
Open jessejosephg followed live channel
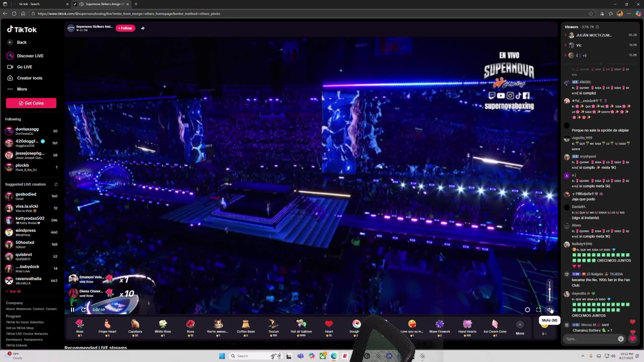[x=31, y=155]
